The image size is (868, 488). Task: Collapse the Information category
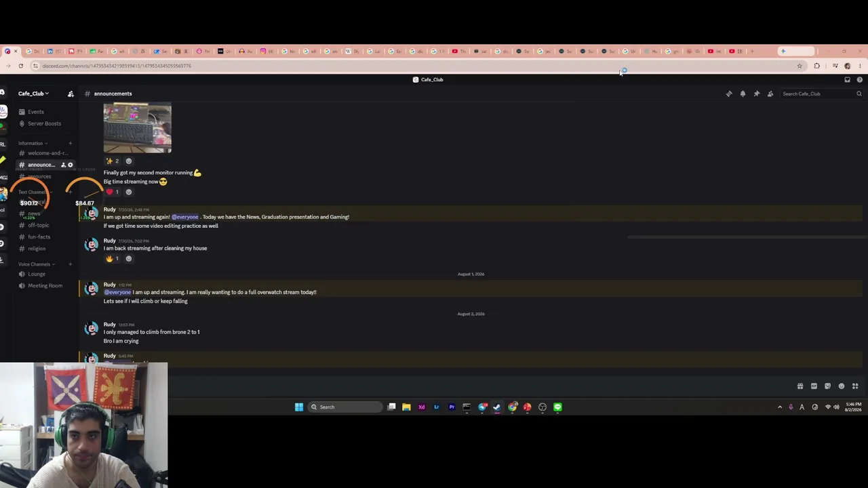click(33, 143)
